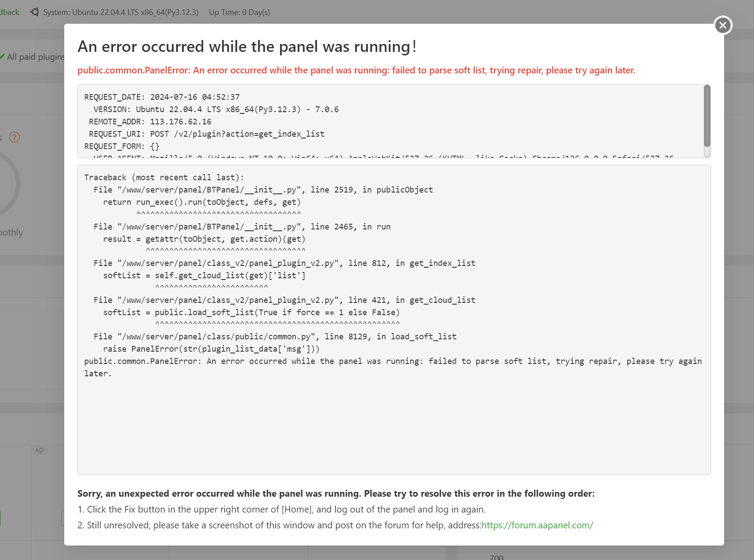Image resolution: width=754 pixels, height=560 pixels.
Task: Click the green checkmark beside All paid plugins
Action: coord(3,56)
